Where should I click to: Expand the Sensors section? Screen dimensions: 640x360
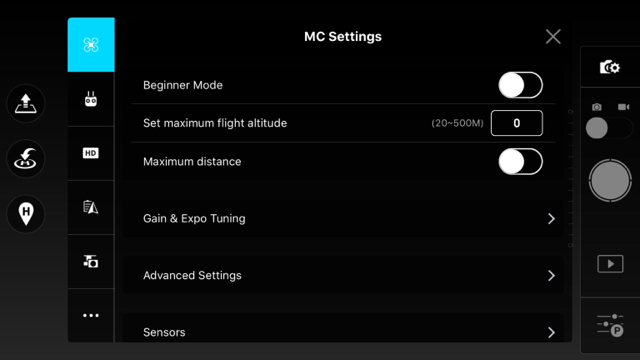pos(343,331)
